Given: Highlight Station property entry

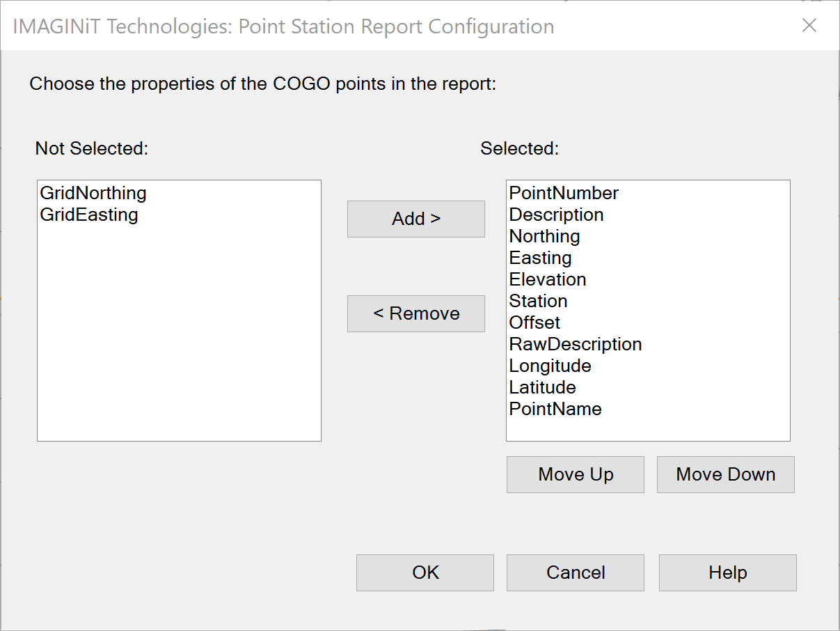Looking at the screenshot, I should (x=538, y=301).
